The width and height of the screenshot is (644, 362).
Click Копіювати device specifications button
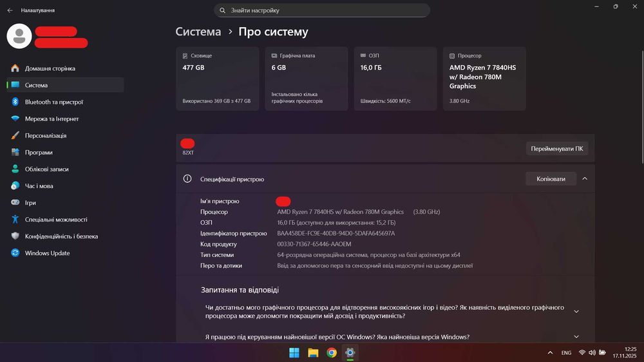pos(551,178)
